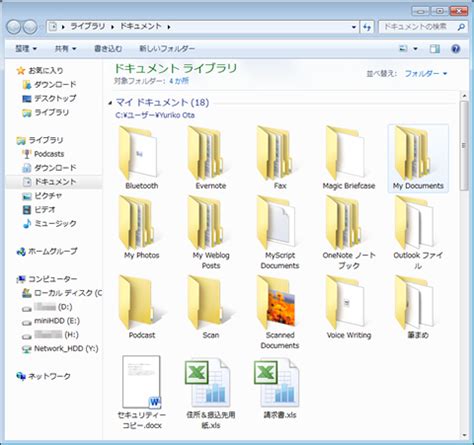Expand the breadcrumb arrow after ドキュメント
This screenshot has width=474, height=445.
(169, 27)
